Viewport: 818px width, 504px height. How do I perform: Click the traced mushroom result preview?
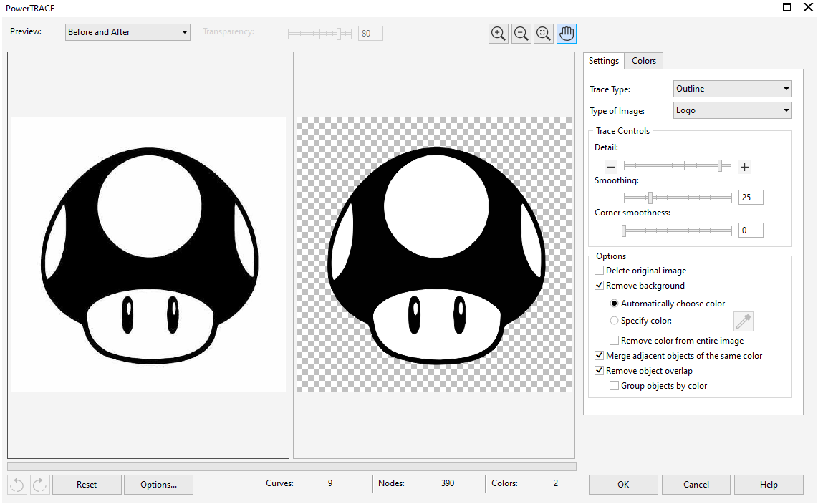(434, 256)
